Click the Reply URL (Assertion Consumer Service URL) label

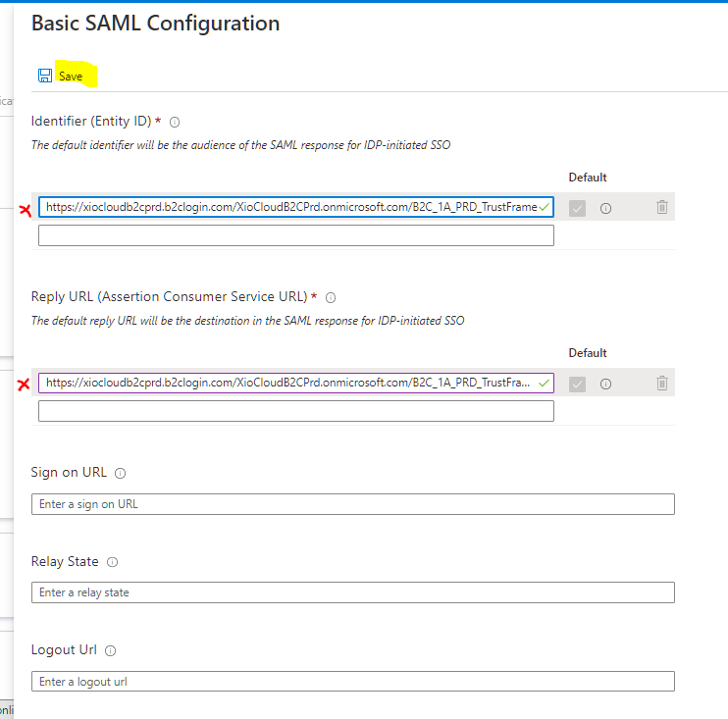click(x=170, y=296)
